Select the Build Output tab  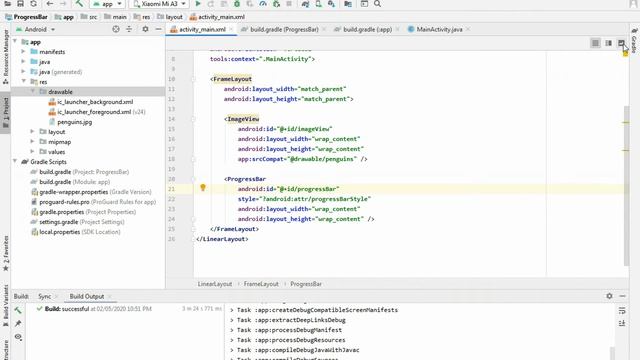(87, 296)
